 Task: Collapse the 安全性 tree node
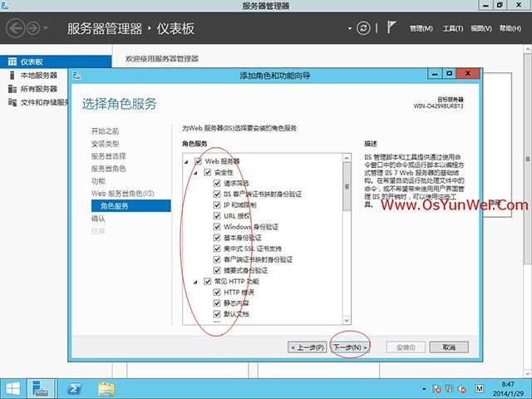click(x=195, y=173)
